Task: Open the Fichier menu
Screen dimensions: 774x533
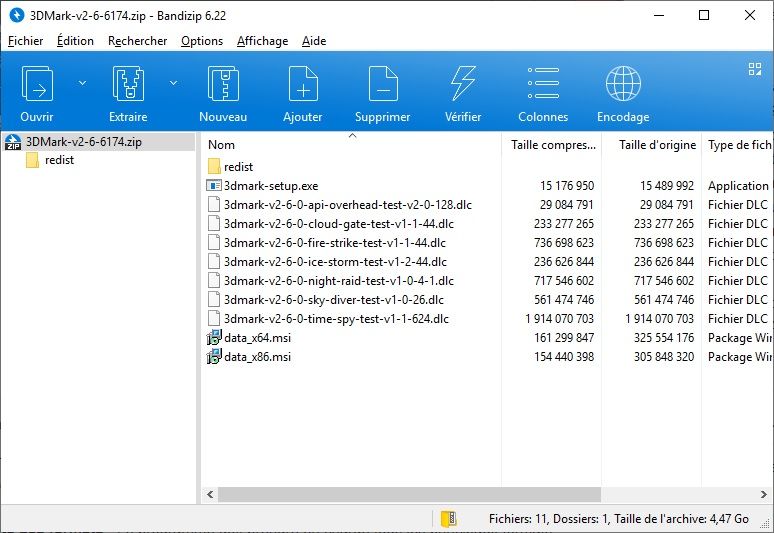Action: pos(26,41)
